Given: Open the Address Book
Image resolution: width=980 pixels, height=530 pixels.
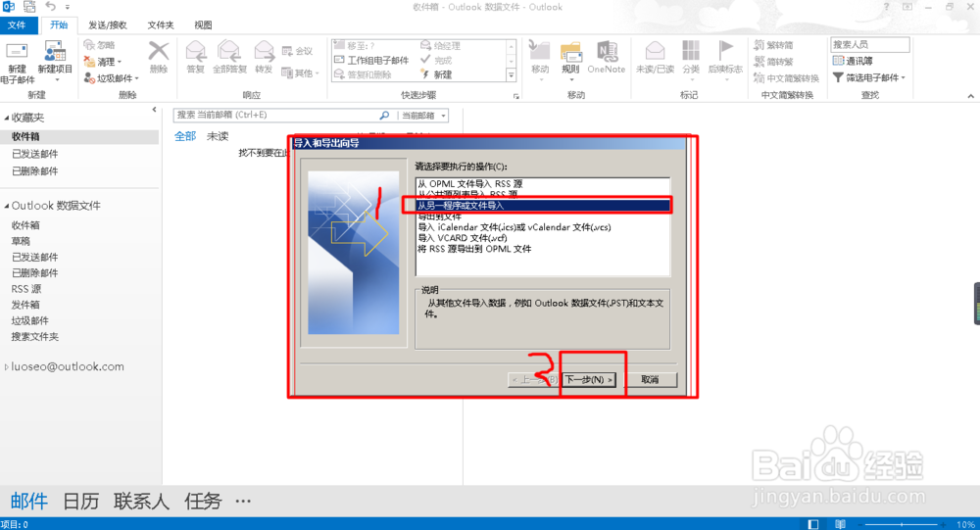Looking at the screenshot, I should point(853,61).
